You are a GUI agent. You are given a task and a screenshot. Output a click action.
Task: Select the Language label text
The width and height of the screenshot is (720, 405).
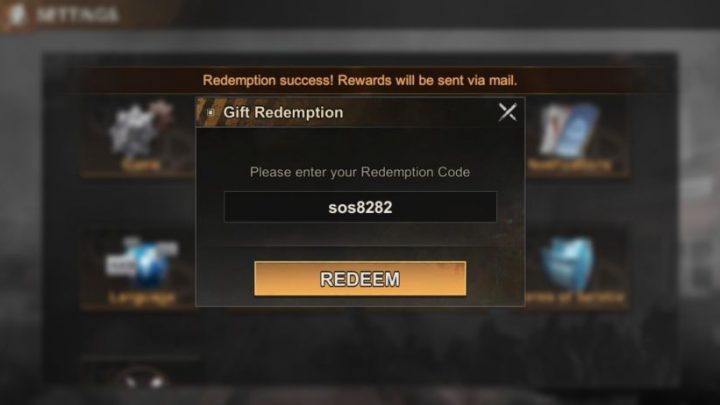142,298
